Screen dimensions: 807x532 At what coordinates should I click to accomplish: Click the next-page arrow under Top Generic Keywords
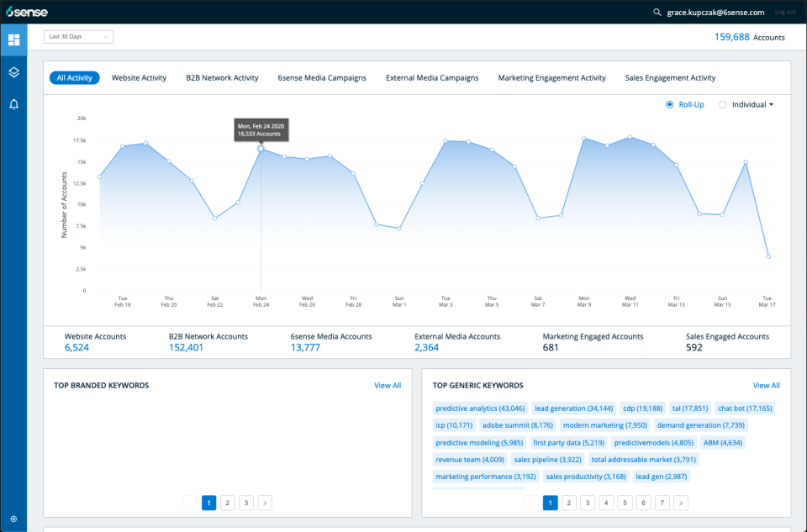tap(680, 502)
